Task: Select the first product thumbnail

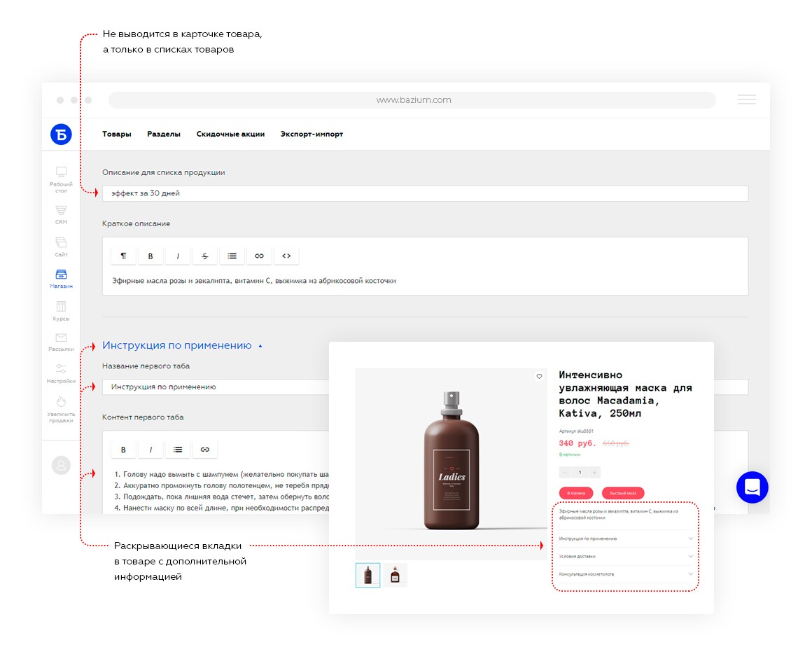Action: coord(367,575)
